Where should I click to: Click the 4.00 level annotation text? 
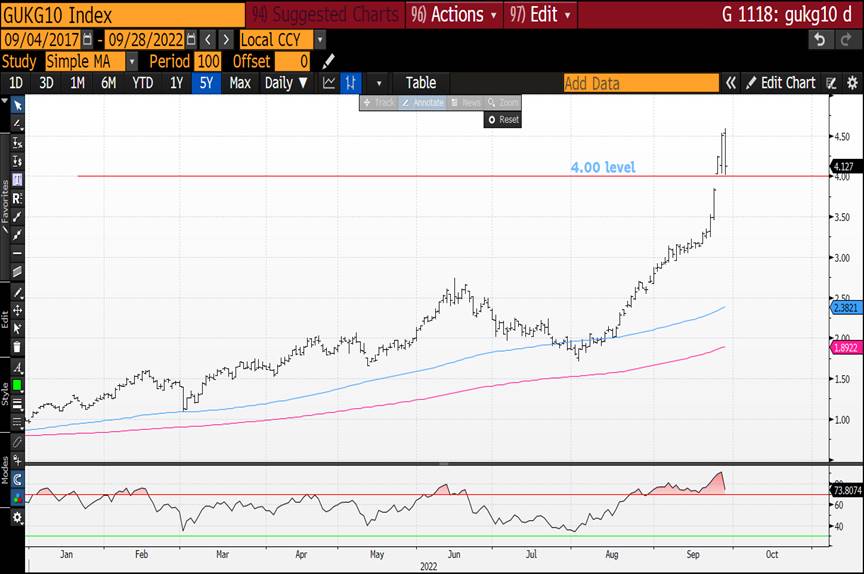point(603,167)
